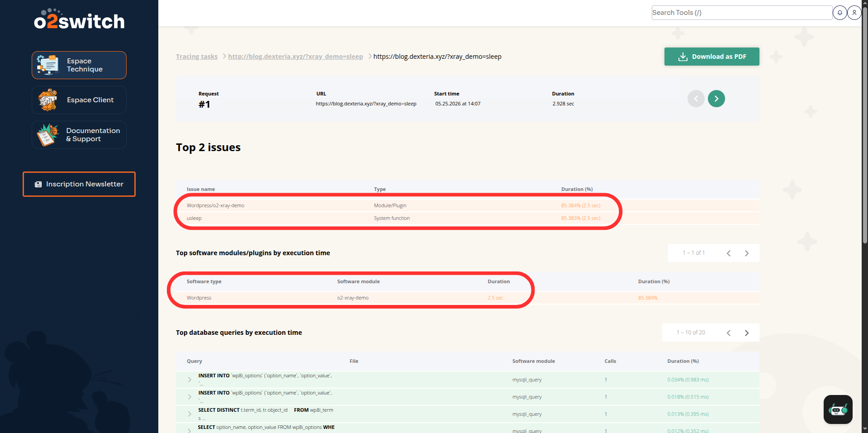This screenshot has width=868, height=433.
Task: Click the Software module header in plugins table
Action: (x=358, y=281)
